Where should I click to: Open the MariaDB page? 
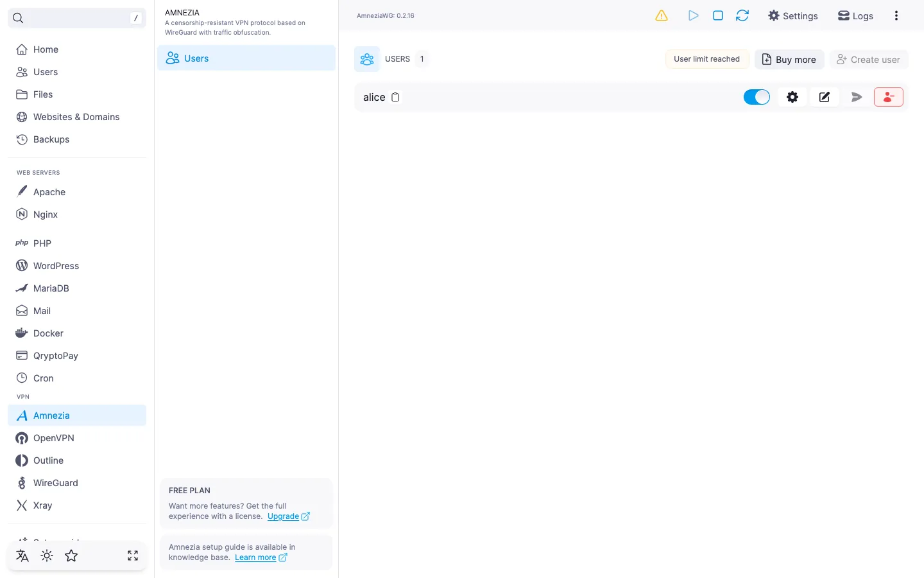click(x=77, y=288)
